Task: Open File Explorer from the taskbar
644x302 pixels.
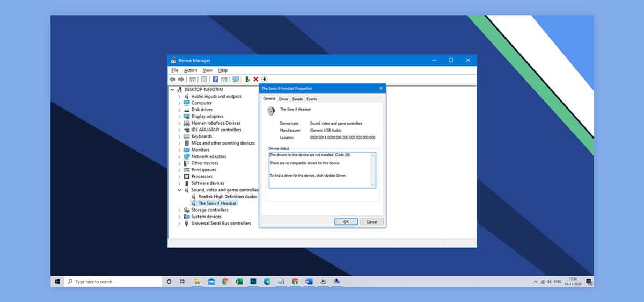Action: 197,282
